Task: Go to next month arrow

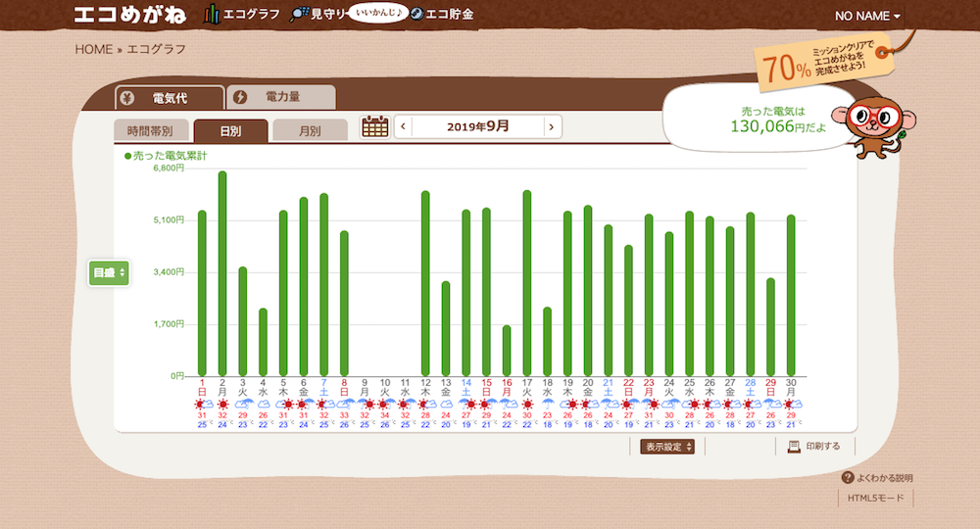Action: [x=552, y=126]
